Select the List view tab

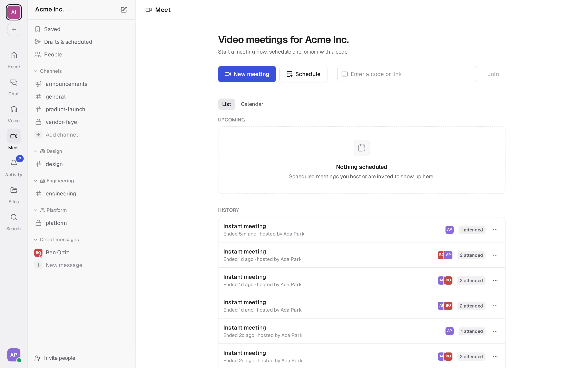coord(226,104)
